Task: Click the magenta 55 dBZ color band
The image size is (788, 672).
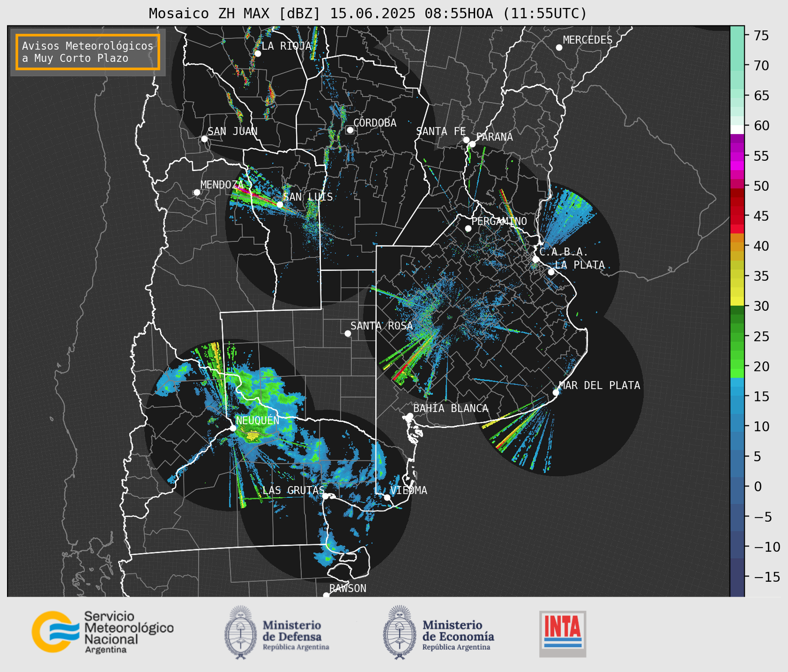Action: coord(737,156)
